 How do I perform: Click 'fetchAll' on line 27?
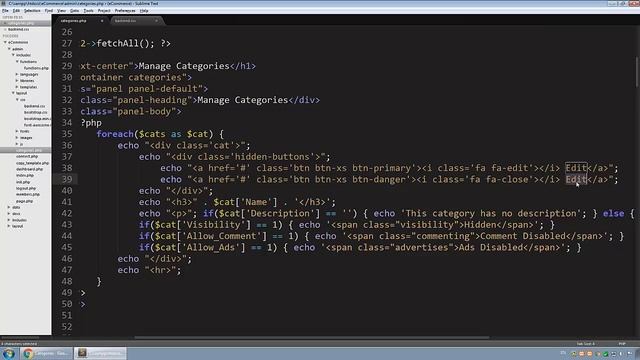[x=118, y=44]
